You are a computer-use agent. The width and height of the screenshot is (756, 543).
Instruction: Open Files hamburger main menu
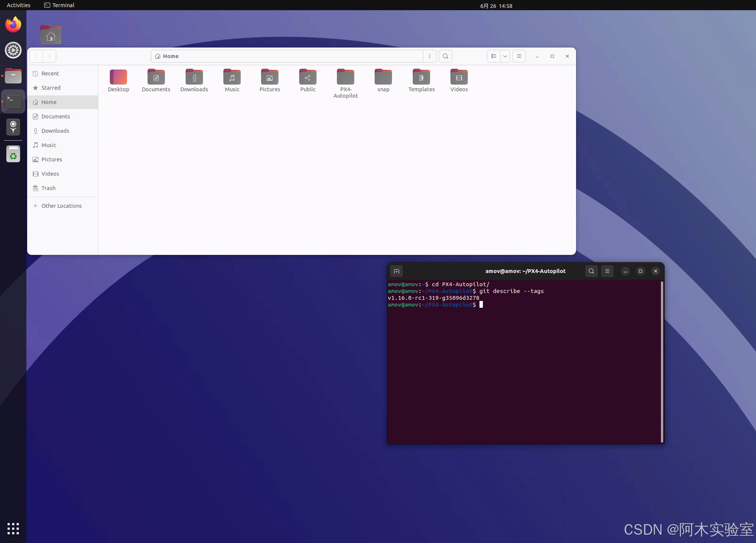point(519,56)
